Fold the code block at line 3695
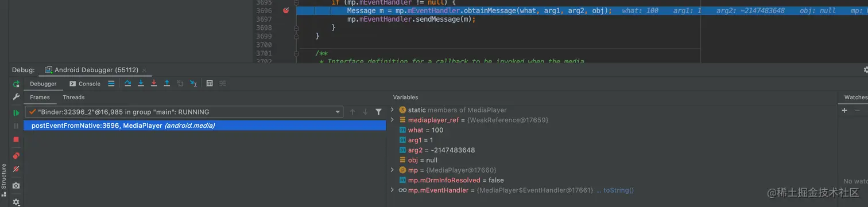The image size is (868, 207). pyautogui.click(x=297, y=3)
